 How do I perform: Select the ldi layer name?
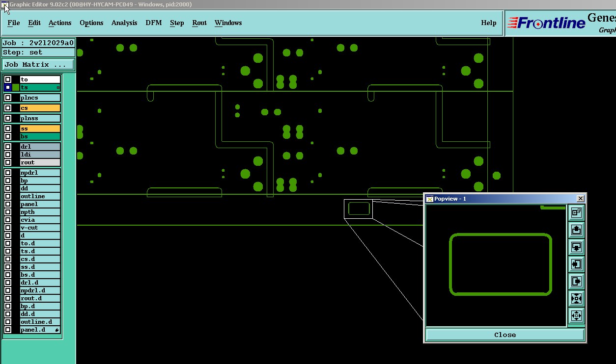pyautogui.click(x=40, y=155)
